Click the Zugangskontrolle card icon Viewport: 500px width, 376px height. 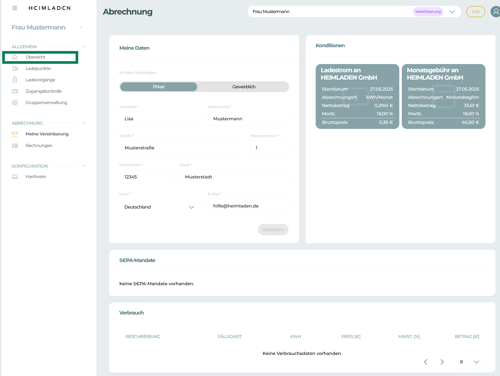point(15,91)
